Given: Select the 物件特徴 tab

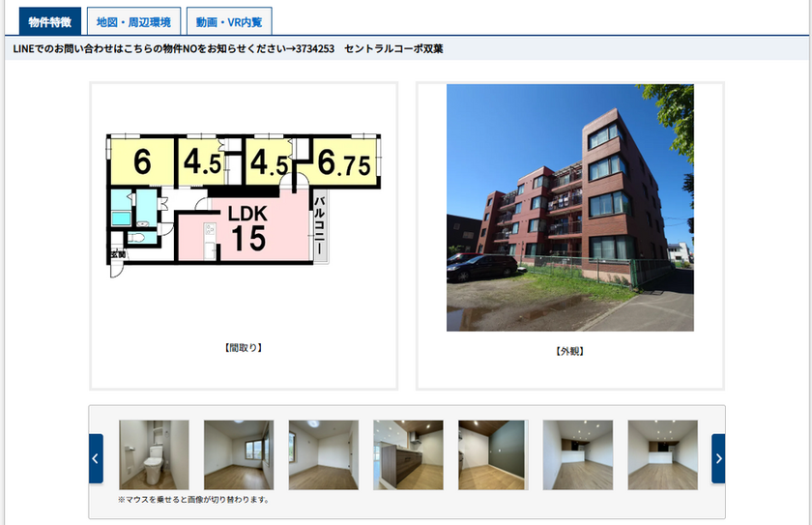Looking at the screenshot, I should click(x=49, y=21).
